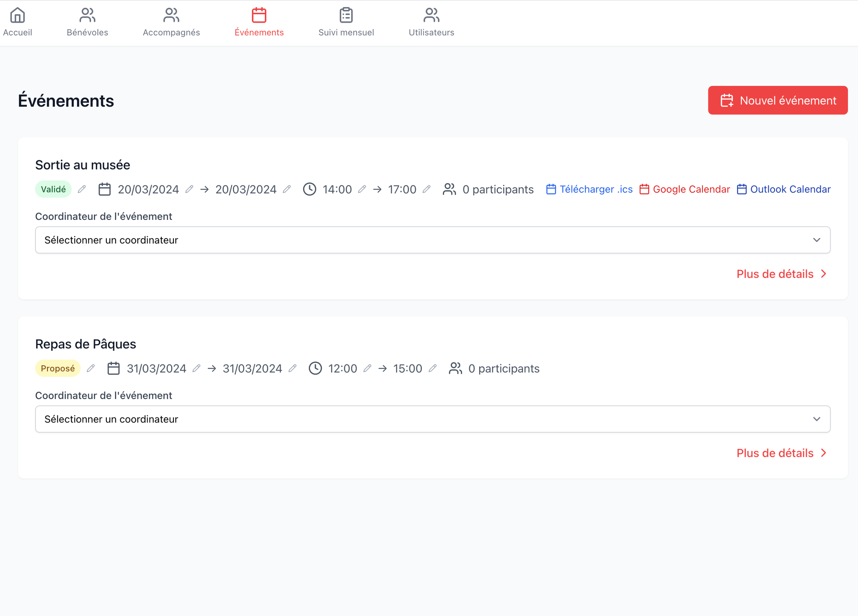This screenshot has width=858, height=616.
Task: Click the Sortie au musée event title
Action: [x=83, y=165]
